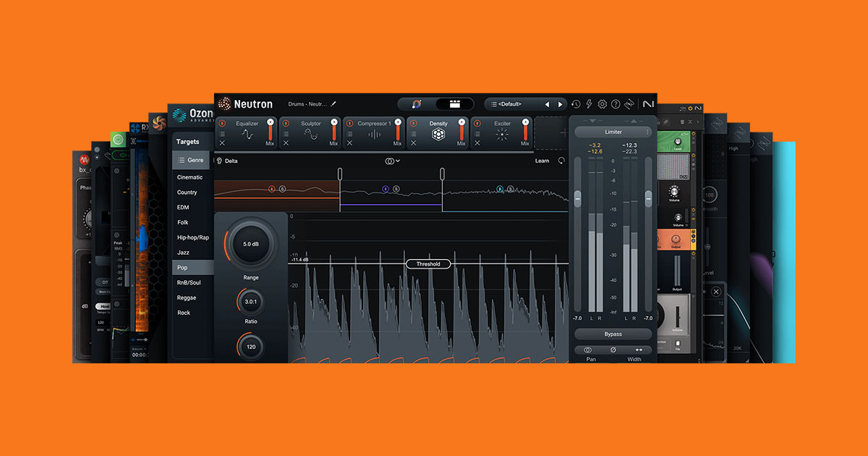Screen dimensions: 868x456
Task: Click the Threshold label on the line
Action: pos(428,264)
